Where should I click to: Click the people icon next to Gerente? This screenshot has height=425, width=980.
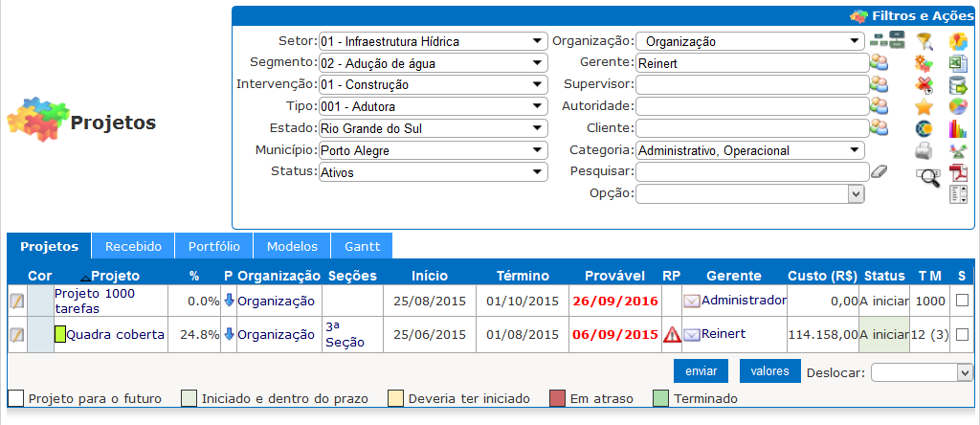click(x=880, y=62)
